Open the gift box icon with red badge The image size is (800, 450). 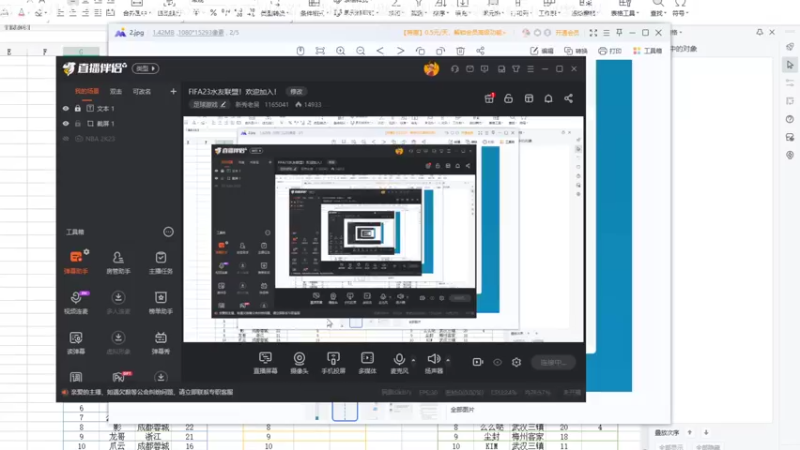(489, 98)
